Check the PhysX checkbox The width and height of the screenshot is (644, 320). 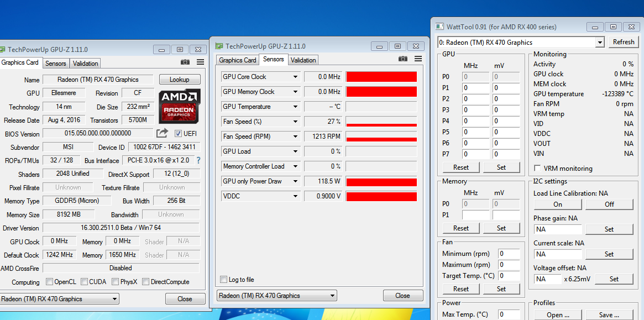(x=115, y=282)
